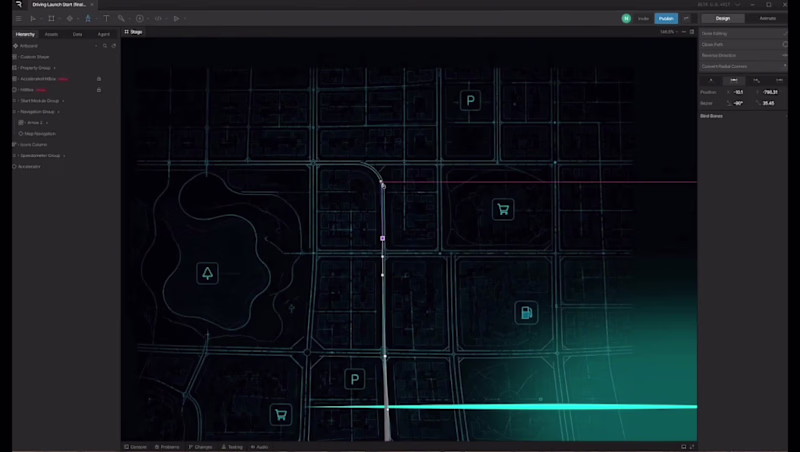The image size is (800, 452).
Task: Open the Select tool dropdown arrow
Action: tap(41, 19)
